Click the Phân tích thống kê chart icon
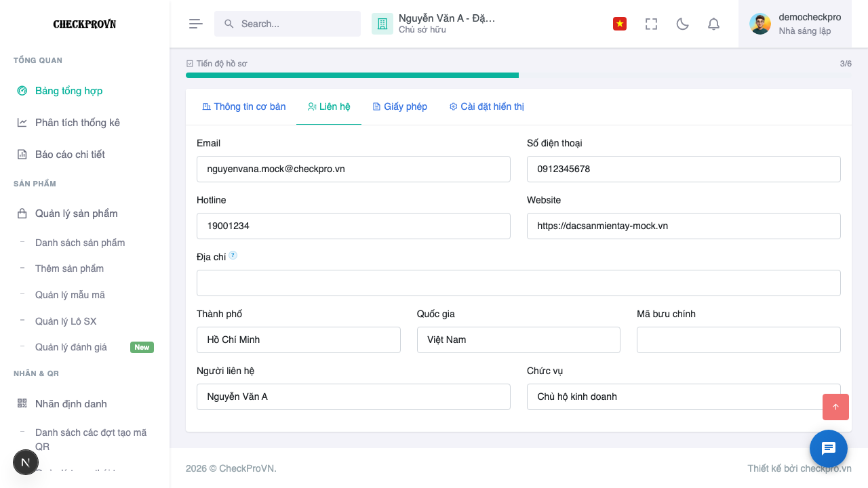The width and height of the screenshot is (868, 488). [x=22, y=123]
